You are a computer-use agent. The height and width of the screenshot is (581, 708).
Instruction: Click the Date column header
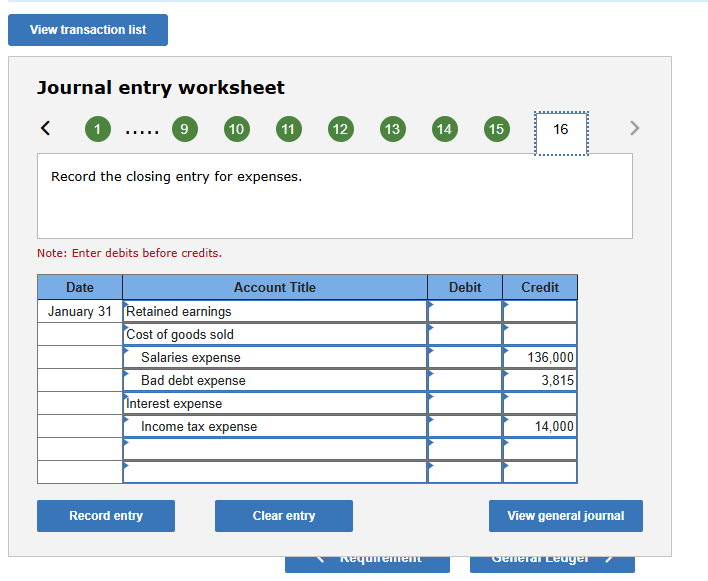pyautogui.click(x=80, y=287)
